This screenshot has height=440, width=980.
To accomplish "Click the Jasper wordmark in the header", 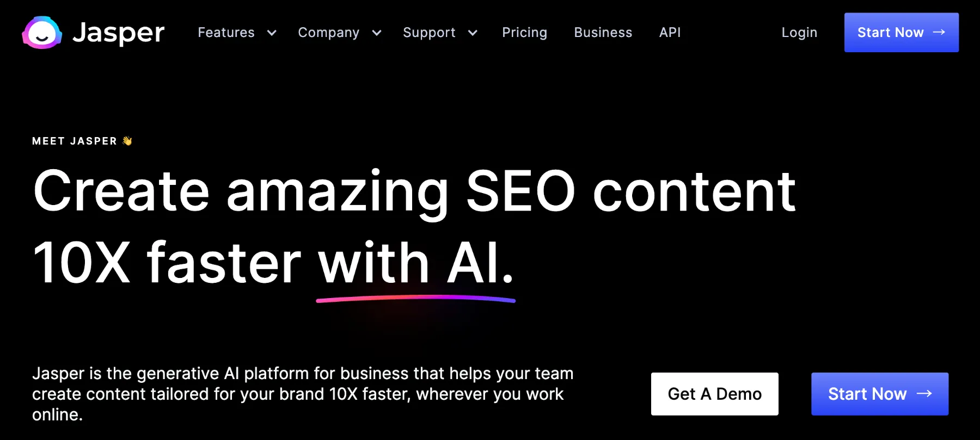I will click(x=119, y=33).
